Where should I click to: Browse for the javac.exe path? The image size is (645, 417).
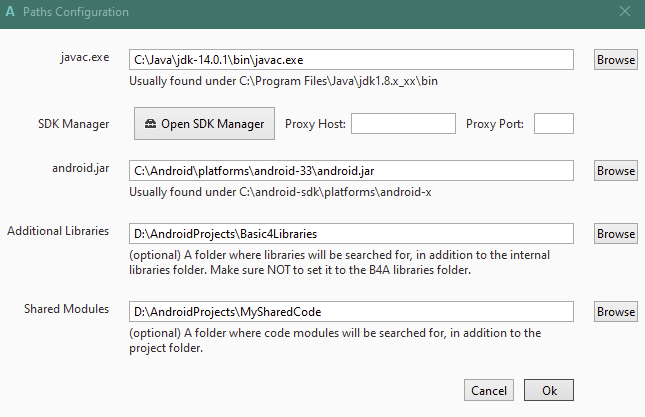[615, 60]
